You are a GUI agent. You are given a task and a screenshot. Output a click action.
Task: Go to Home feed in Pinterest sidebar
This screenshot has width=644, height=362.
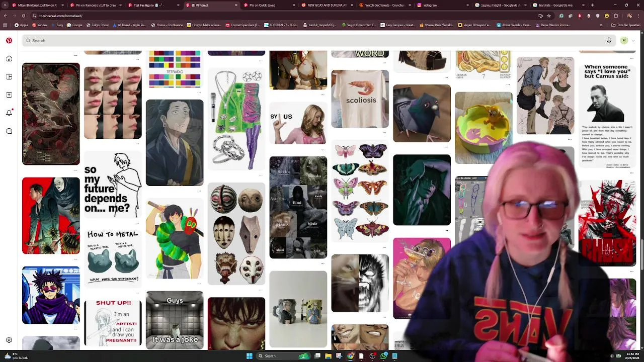coord(9,59)
